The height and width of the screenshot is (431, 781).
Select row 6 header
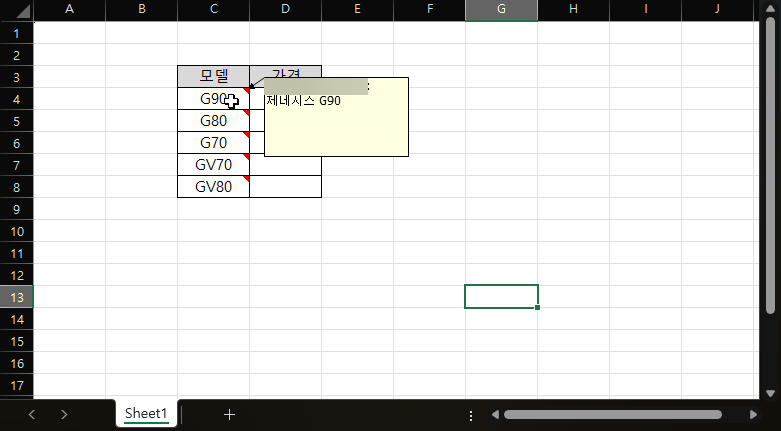[x=16, y=143]
